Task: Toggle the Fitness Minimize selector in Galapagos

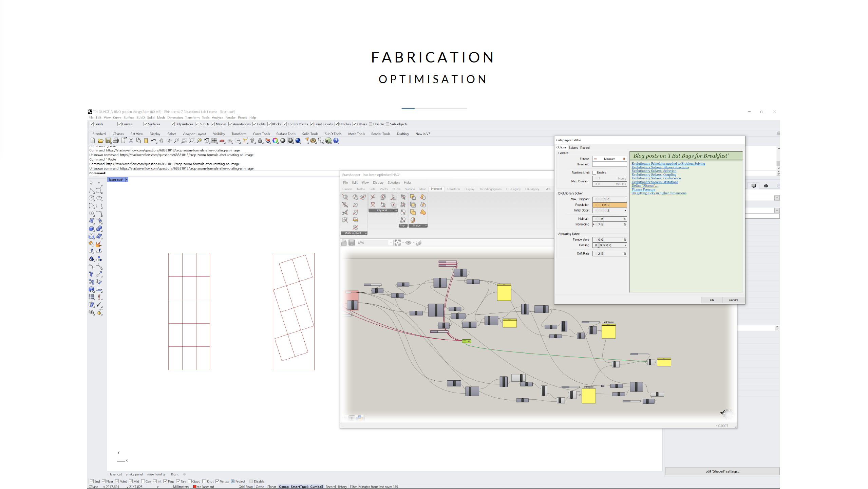Action: click(609, 159)
